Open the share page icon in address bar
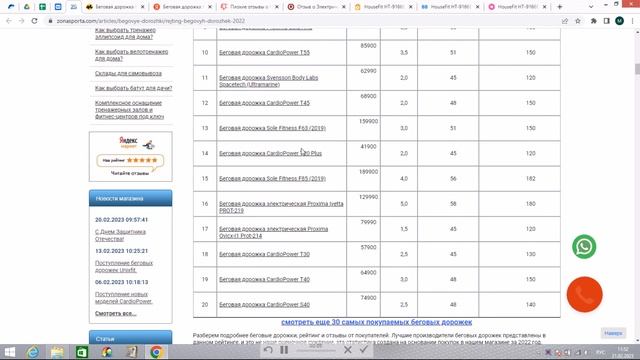 (565, 21)
